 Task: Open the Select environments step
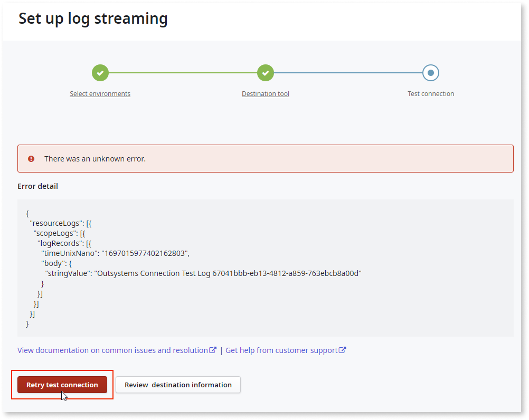[100, 93]
